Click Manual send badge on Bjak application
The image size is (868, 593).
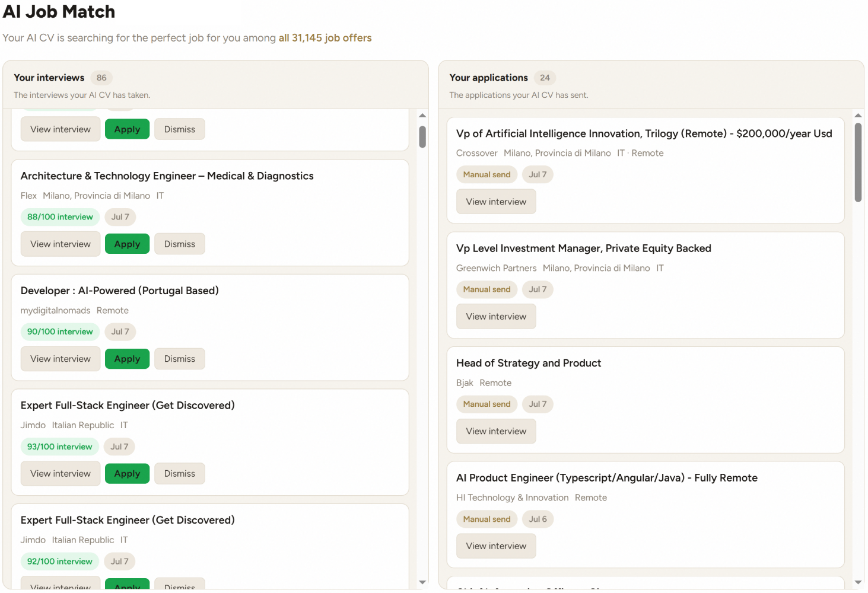tap(487, 404)
